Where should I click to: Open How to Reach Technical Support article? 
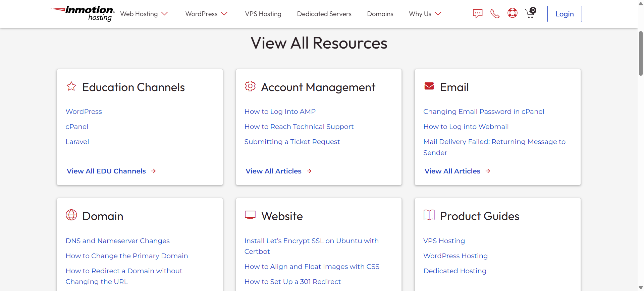299,127
